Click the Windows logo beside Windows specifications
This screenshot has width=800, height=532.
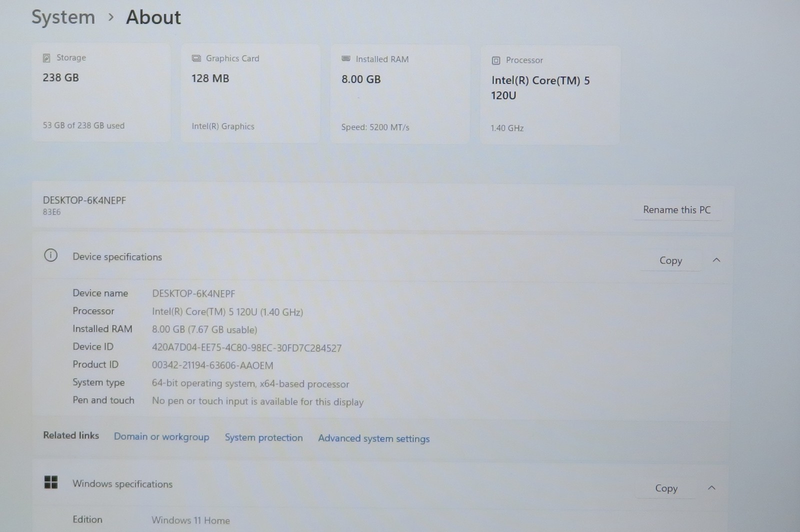(51, 482)
